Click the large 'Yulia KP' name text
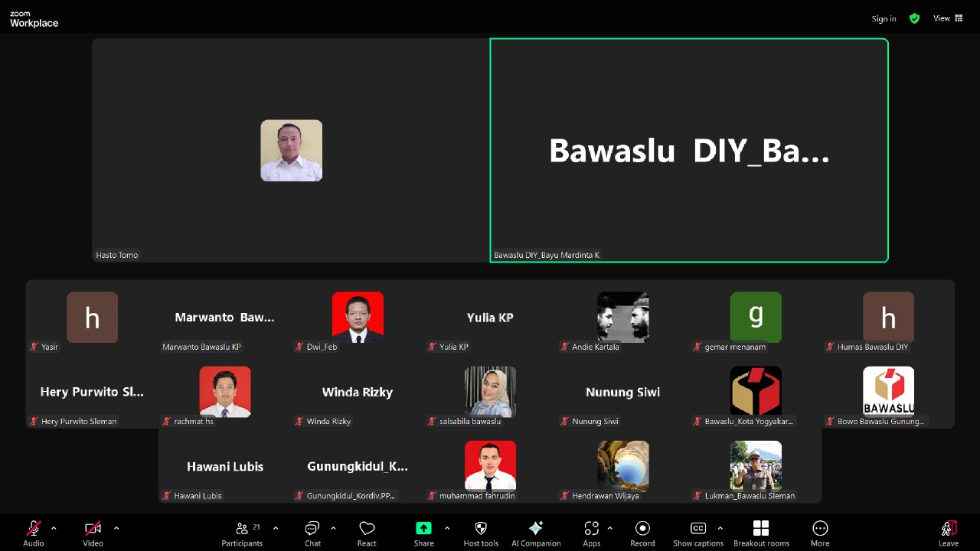 coord(490,318)
